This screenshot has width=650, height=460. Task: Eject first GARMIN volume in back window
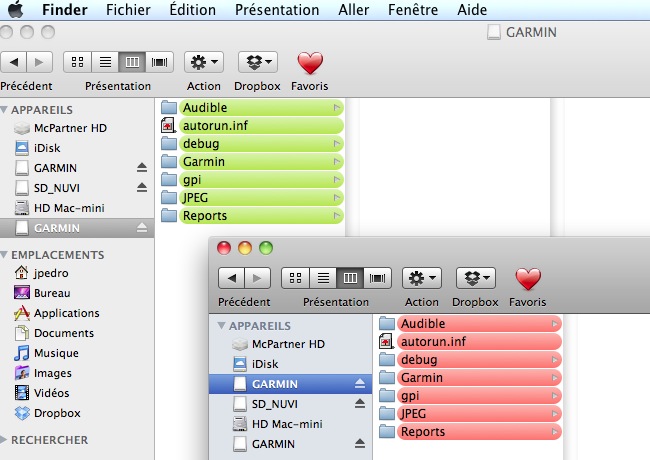click(x=142, y=167)
